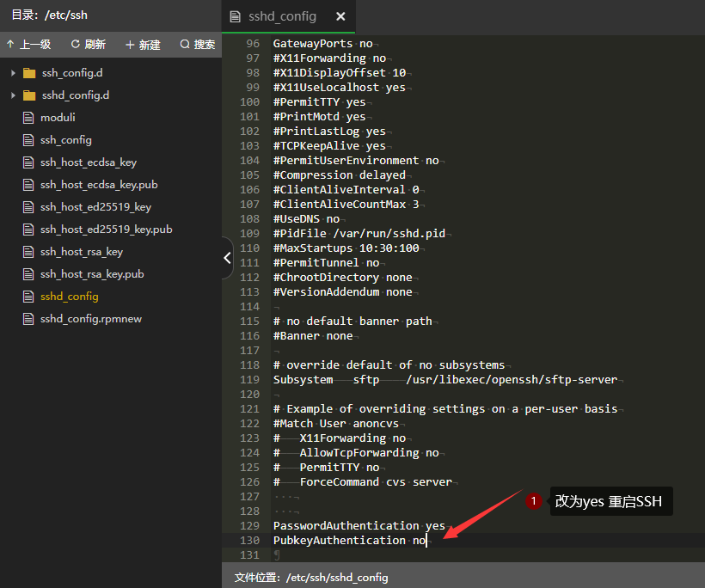This screenshot has height=588, width=705.
Task: Open sshd_config.rpmnew file name
Action: point(91,319)
